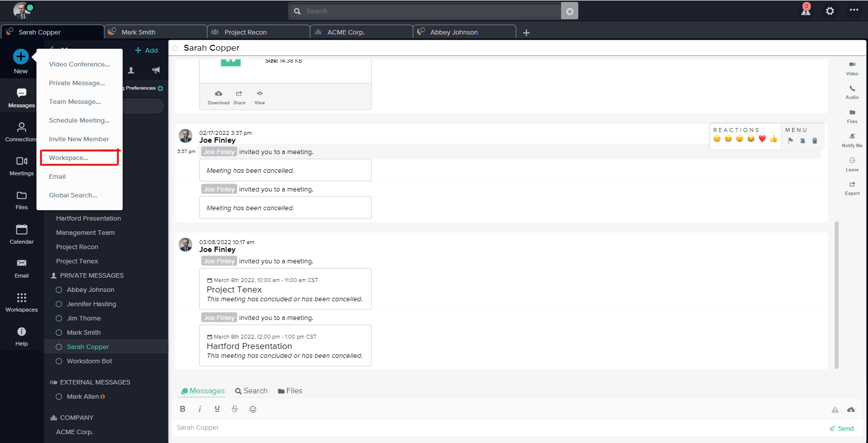Switch to the Abbey Johnson tab
The image size is (868, 443).
464,32
